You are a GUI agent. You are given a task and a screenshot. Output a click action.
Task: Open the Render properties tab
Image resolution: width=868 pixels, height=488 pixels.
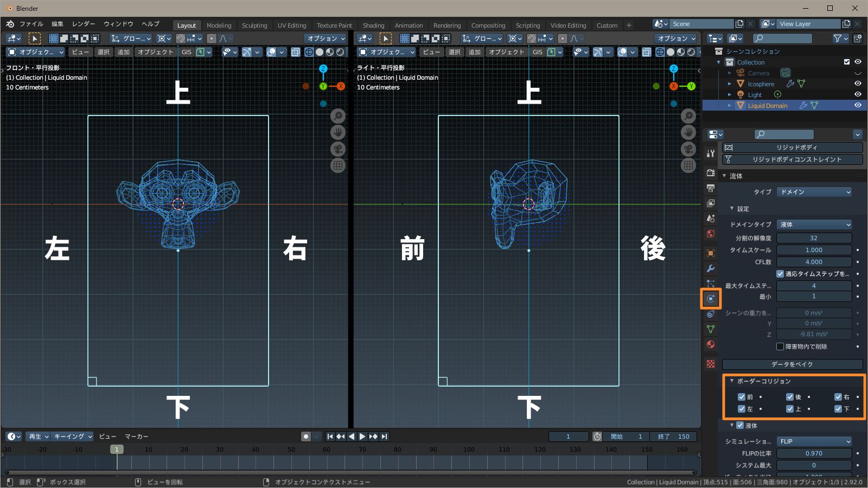click(x=711, y=172)
